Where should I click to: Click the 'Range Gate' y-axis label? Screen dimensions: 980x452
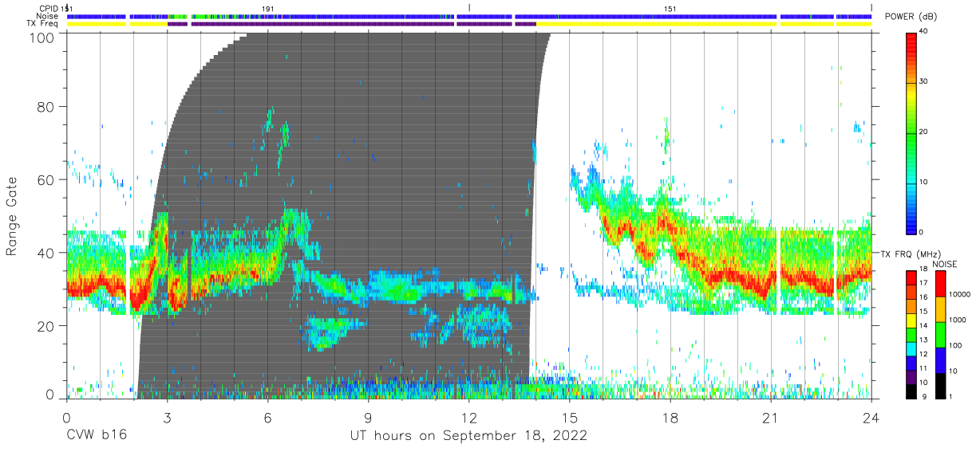[12, 217]
